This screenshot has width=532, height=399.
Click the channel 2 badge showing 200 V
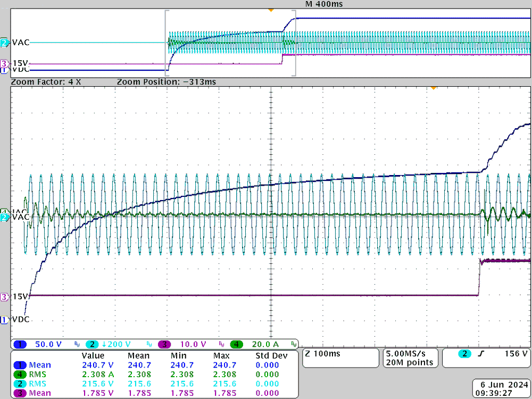click(92, 345)
